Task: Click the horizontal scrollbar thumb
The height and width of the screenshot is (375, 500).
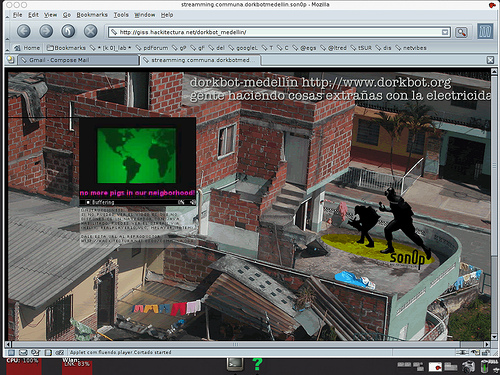Action: 235,344
